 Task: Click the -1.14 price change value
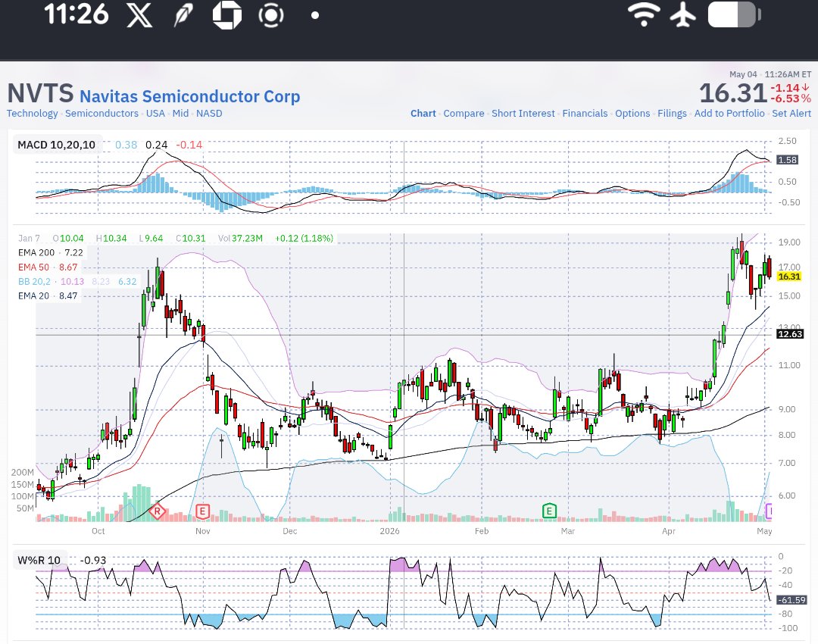point(785,88)
